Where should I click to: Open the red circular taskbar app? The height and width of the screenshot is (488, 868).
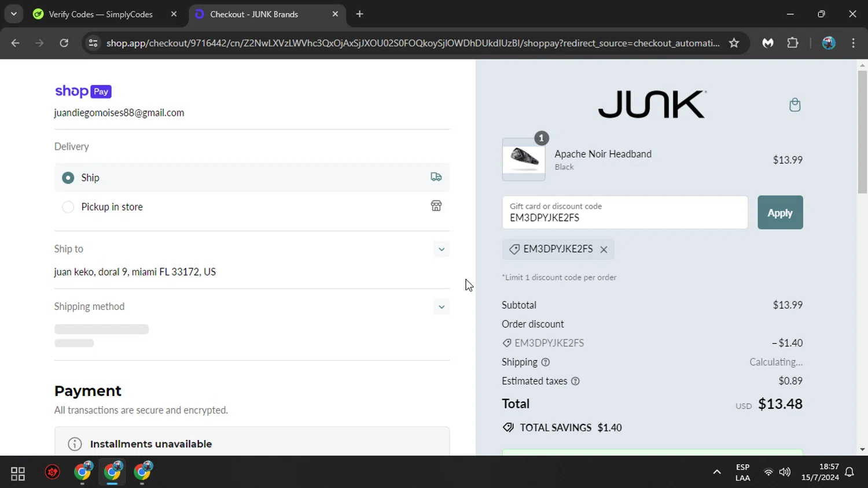pyautogui.click(x=53, y=472)
